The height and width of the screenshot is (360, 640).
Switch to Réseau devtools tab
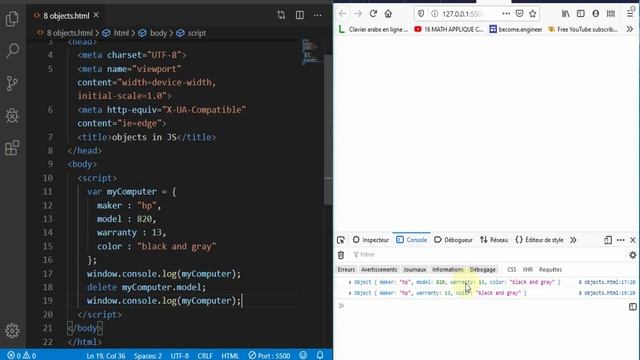[494, 240]
